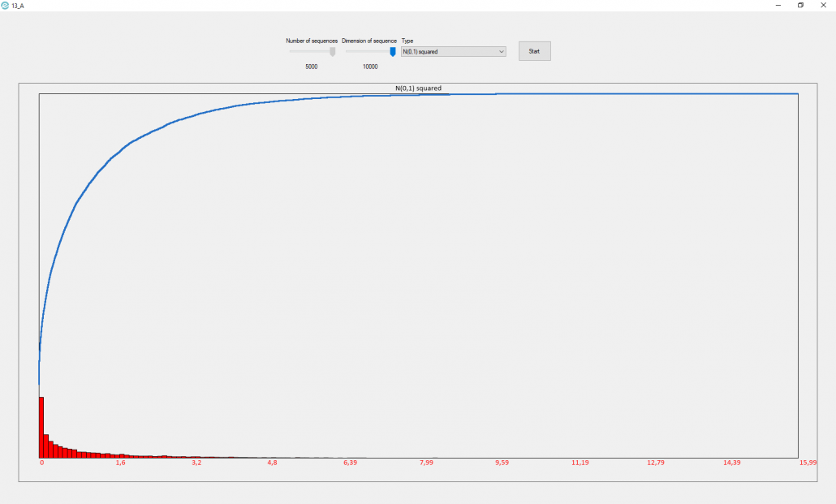Click the 15,99 x-axis label
836x504 pixels.
807,463
